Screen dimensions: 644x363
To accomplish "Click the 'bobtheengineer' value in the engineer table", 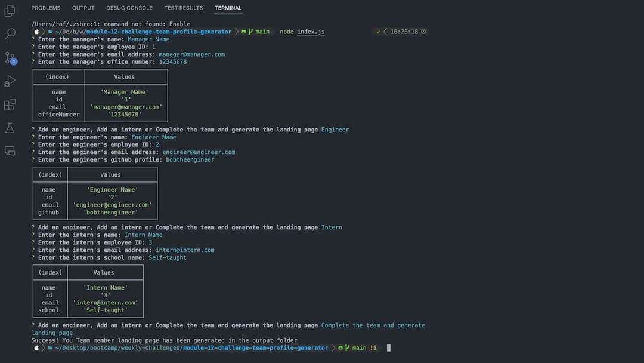I will point(111,213).
